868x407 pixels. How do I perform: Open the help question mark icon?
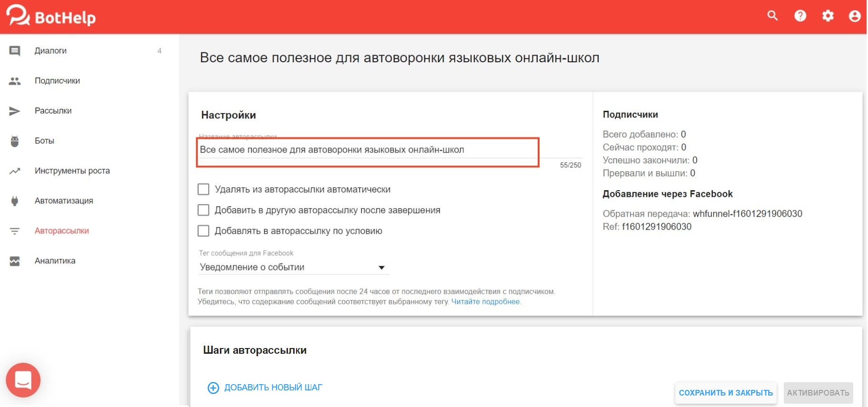point(800,16)
